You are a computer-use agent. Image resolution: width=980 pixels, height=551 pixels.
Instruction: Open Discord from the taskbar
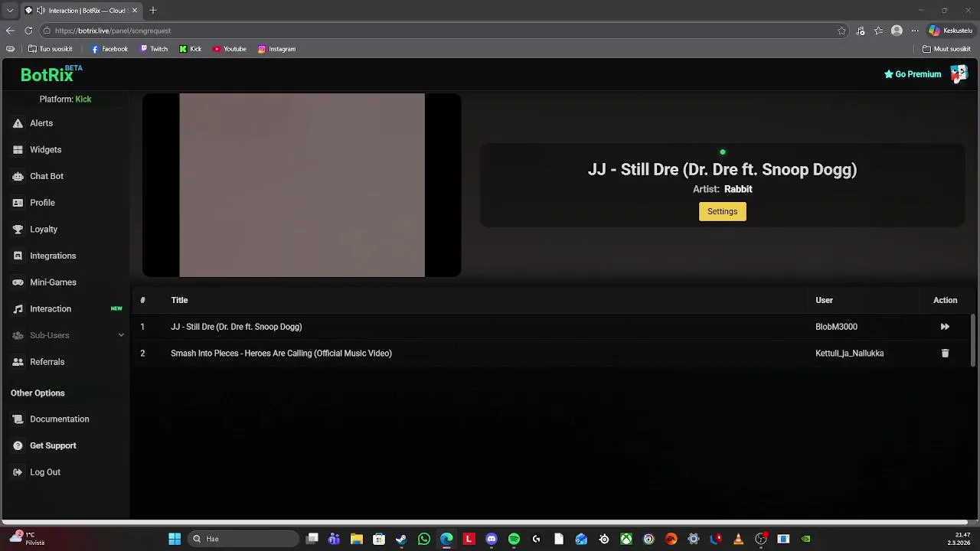pyautogui.click(x=492, y=539)
